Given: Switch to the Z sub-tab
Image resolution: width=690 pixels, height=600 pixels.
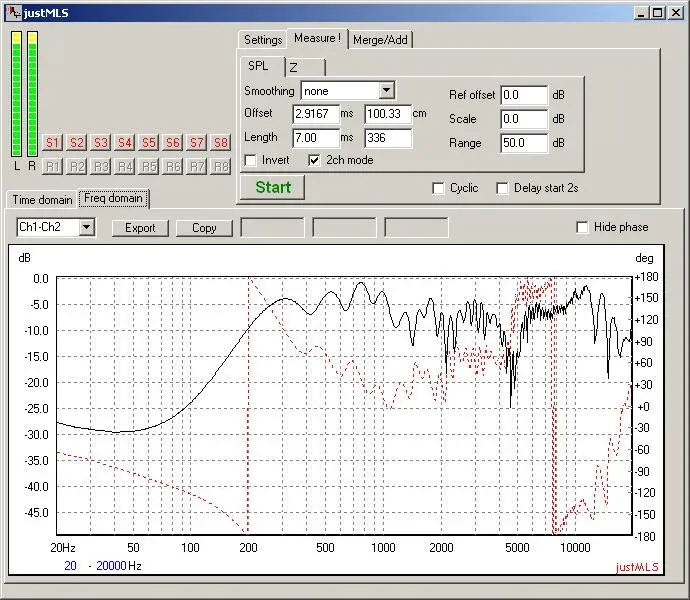Looking at the screenshot, I should point(306,67).
